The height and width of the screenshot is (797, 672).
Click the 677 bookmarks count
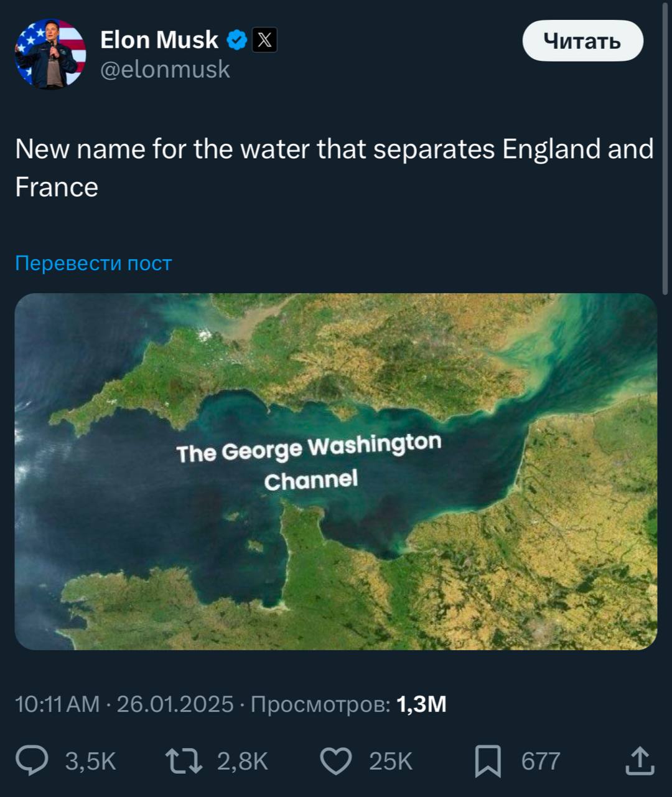pyautogui.click(x=541, y=762)
